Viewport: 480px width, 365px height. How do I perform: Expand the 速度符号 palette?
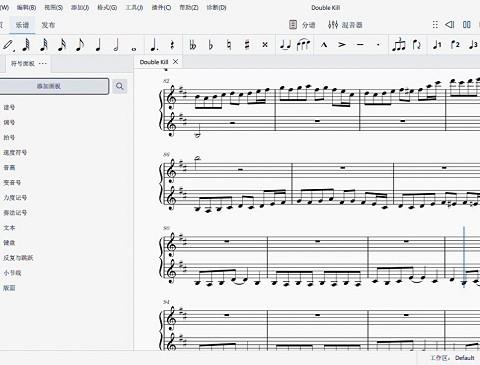pyautogui.click(x=15, y=153)
